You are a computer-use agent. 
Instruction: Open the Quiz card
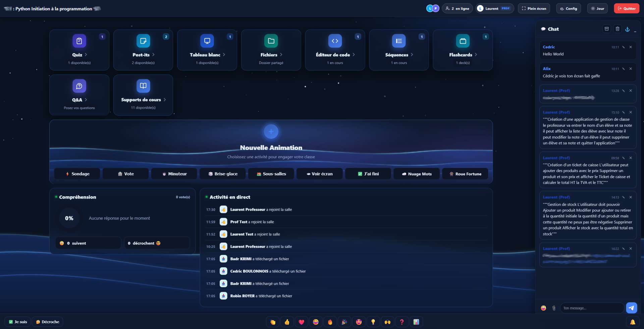coord(79,50)
